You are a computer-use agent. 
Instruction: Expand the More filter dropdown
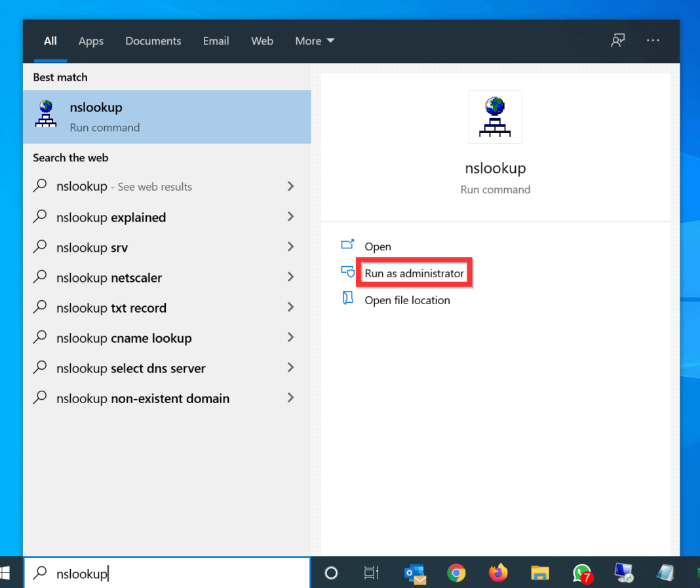coord(314,41)
